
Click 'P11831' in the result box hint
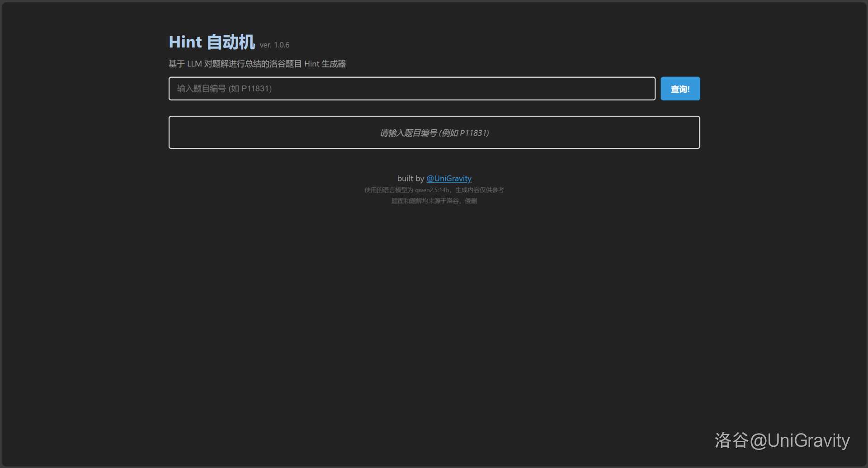(473, 133)
